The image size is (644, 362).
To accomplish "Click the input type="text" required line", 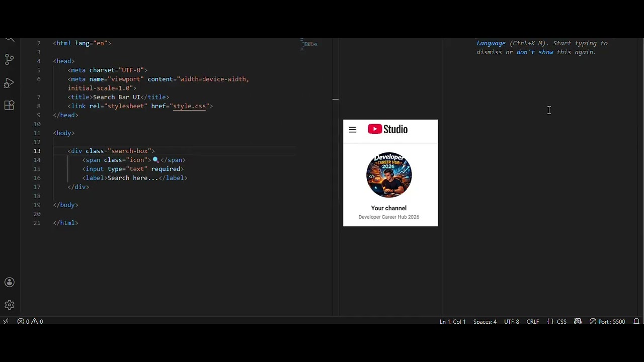I will [x=133, y=169].
